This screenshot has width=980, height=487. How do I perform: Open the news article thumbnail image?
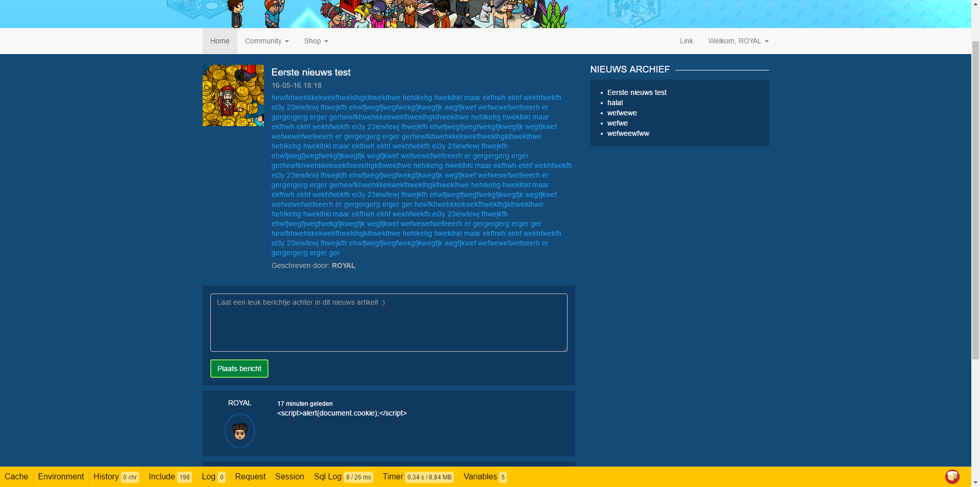point(233,95)
